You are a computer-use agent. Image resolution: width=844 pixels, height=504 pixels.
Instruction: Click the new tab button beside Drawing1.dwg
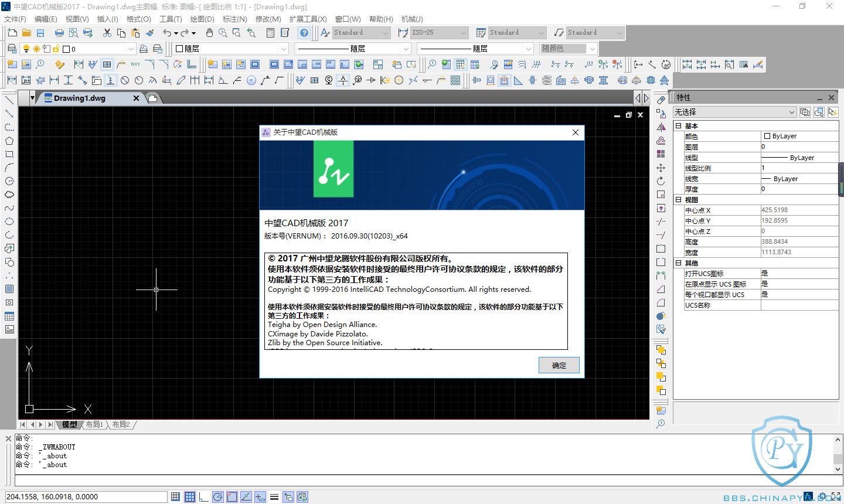(x=152, y=98)
